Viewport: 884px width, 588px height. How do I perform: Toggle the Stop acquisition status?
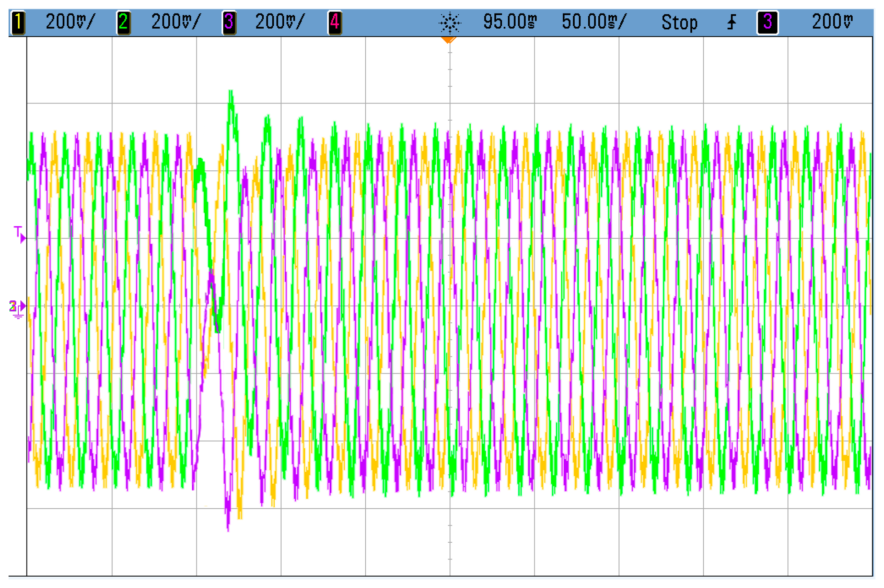coord(679,22)
